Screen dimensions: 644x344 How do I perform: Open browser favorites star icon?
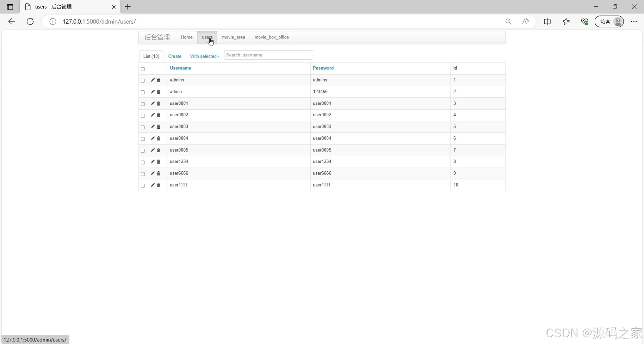point(566,21)
